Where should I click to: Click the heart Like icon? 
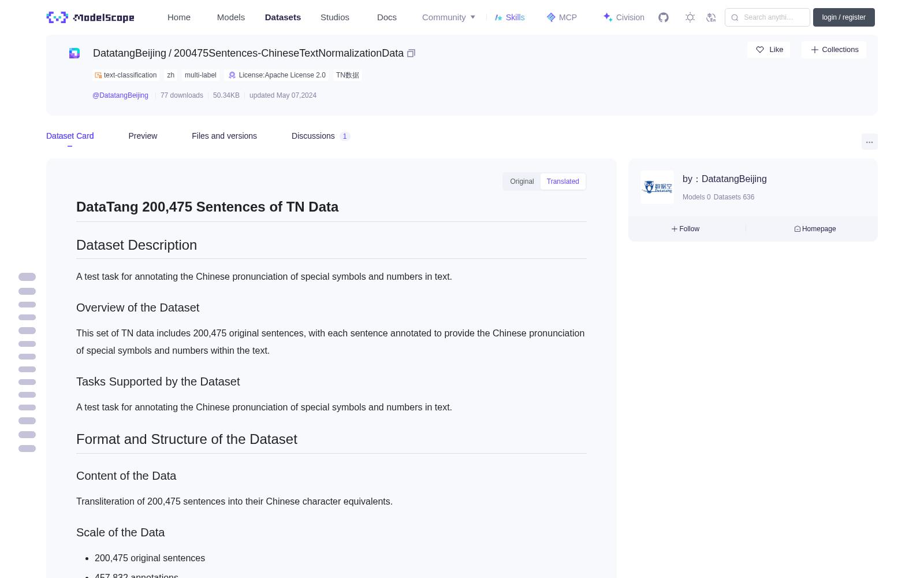pos(760,50)
